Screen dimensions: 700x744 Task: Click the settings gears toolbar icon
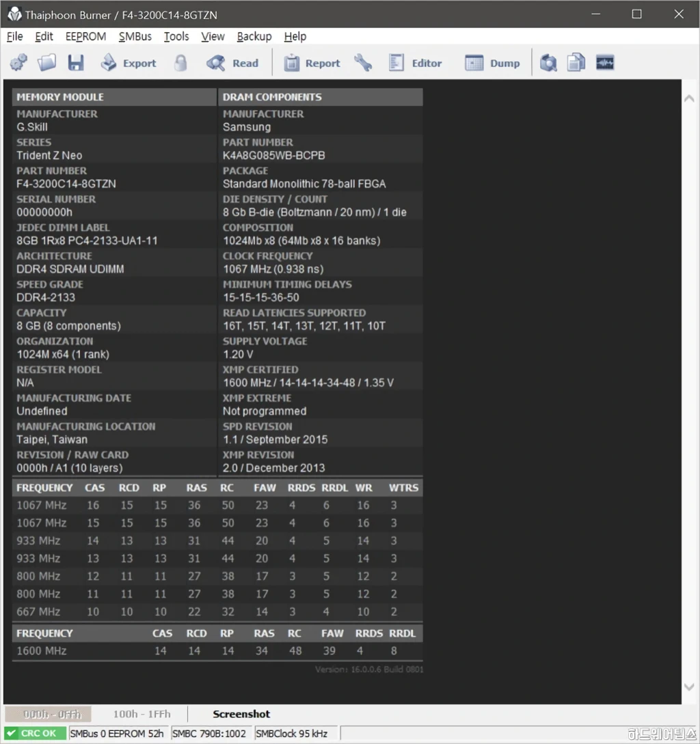coord(19,63)
